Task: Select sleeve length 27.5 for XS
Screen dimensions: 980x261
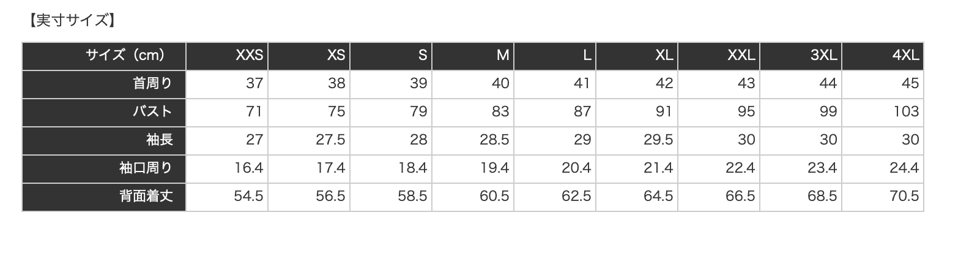Action: click(330, 140)
